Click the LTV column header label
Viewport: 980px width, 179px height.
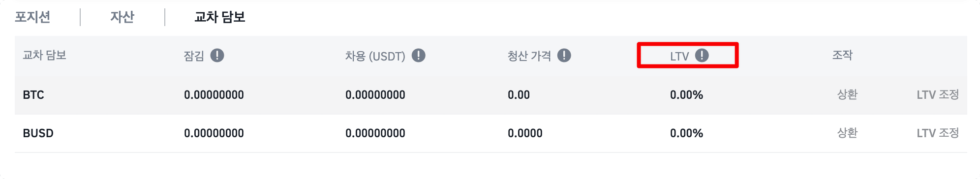click(x=679, y=56)
